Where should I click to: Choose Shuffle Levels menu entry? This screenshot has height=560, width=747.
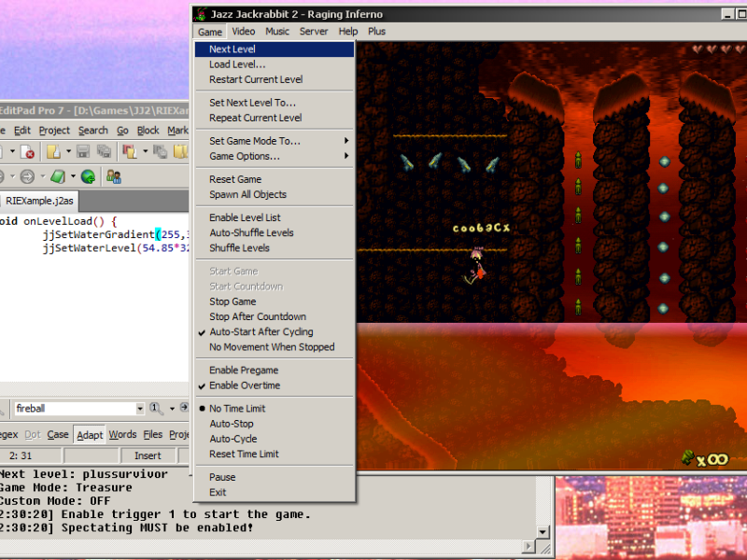274,248
